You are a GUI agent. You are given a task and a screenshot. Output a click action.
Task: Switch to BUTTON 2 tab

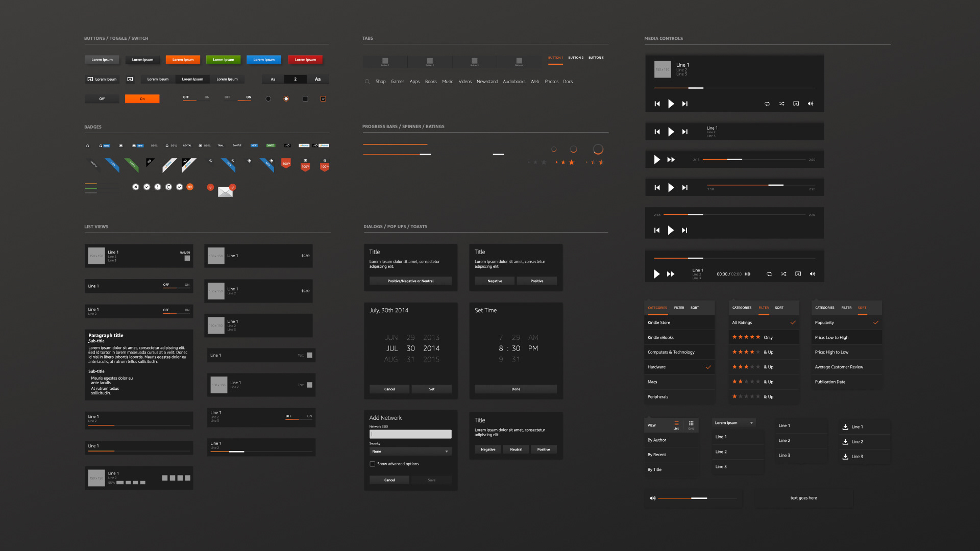[576, 58]
